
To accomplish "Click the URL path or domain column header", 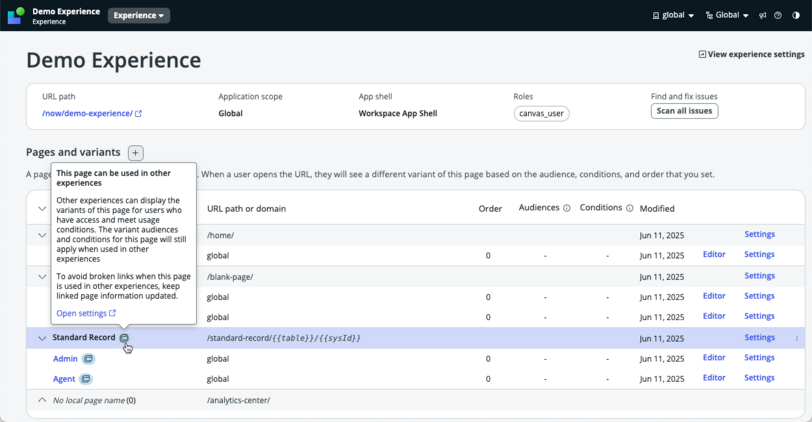I will tap(246, 209).
